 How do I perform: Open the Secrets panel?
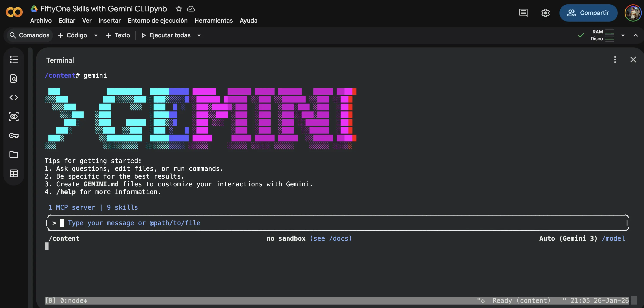click(x=14, y=135)
